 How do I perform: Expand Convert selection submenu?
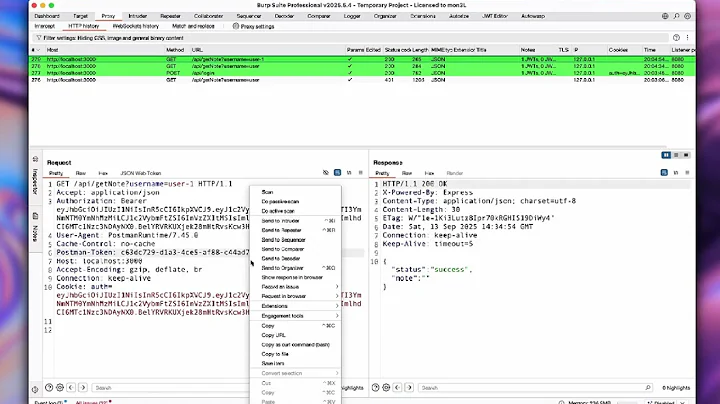click(296, 373)
